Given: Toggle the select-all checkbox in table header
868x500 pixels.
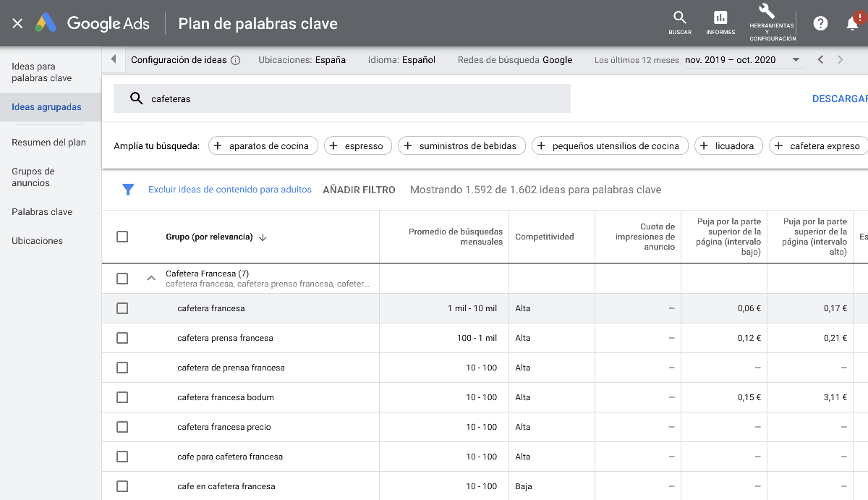Looking at the screenshot, I should pos(122,237).
